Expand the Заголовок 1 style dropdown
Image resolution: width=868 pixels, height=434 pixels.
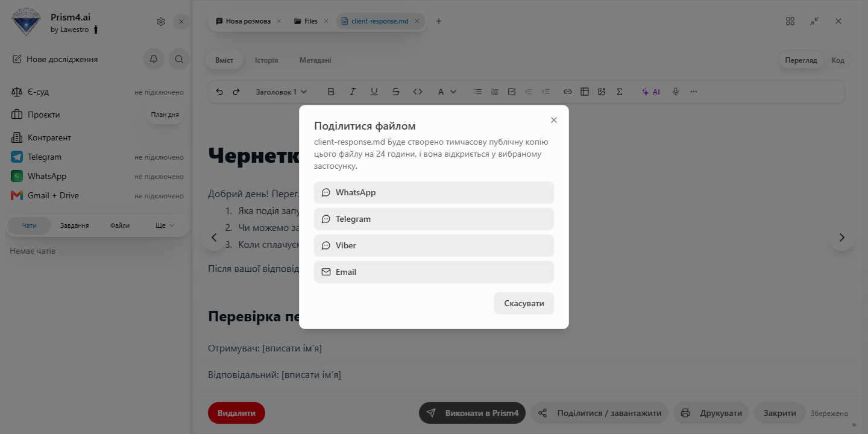point(281,92)
